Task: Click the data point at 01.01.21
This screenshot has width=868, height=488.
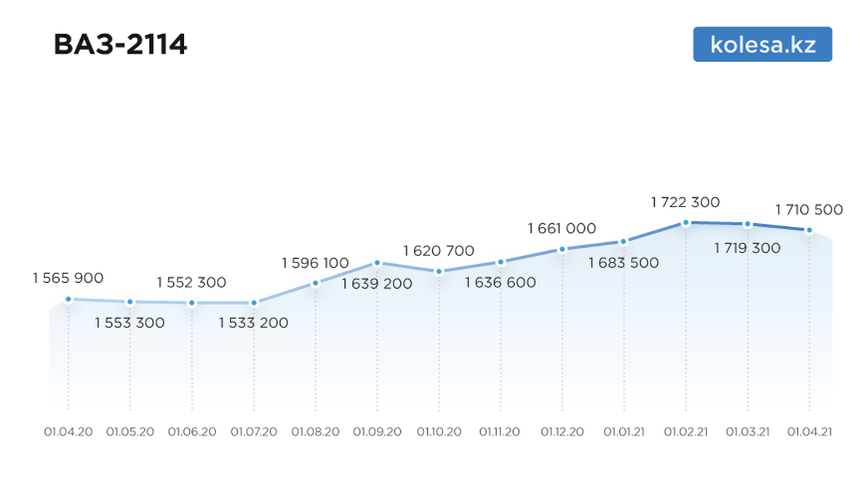Action: pos(624,241)
